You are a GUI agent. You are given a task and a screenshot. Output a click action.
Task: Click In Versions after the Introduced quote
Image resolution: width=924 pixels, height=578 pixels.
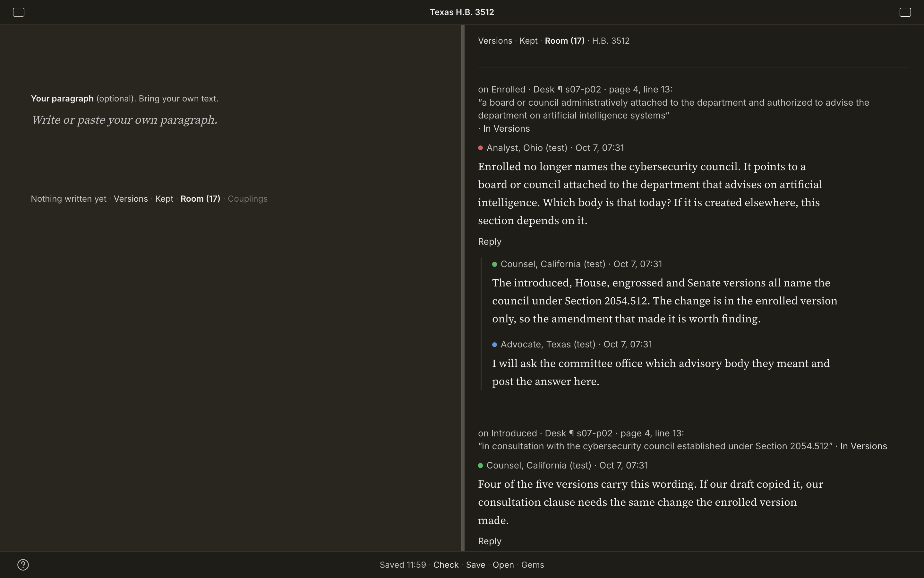coord(863,446)
